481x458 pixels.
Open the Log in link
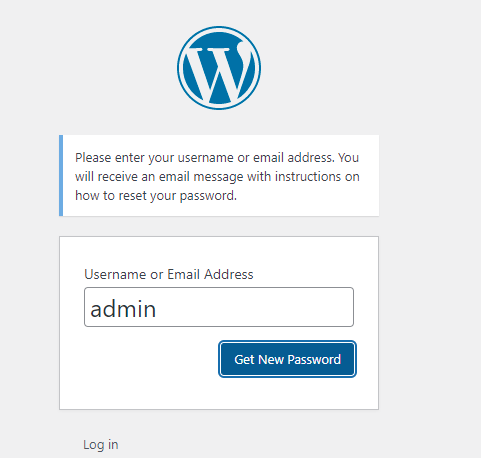point(101,445)
